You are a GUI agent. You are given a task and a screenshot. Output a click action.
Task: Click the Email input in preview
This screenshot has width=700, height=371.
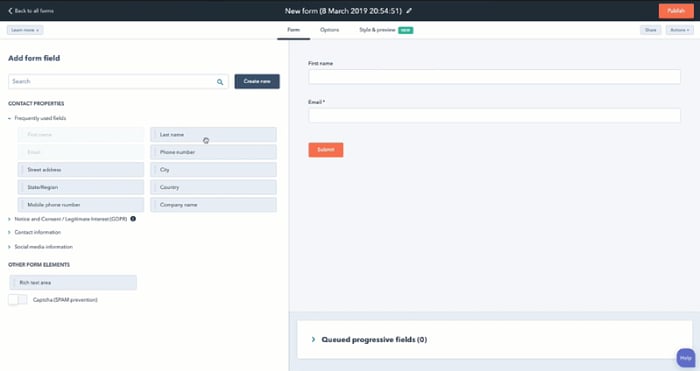(x=494, y=116)
